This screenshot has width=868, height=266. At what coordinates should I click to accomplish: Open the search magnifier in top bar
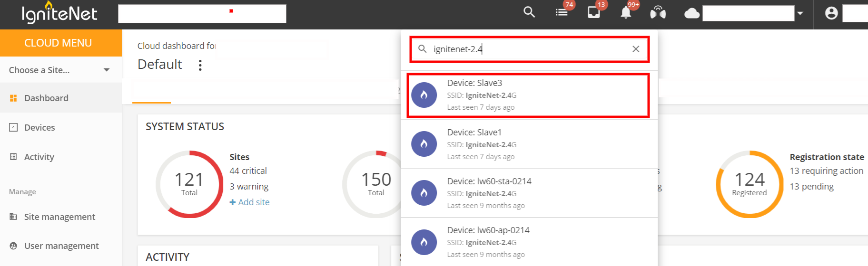click(529, 12)
